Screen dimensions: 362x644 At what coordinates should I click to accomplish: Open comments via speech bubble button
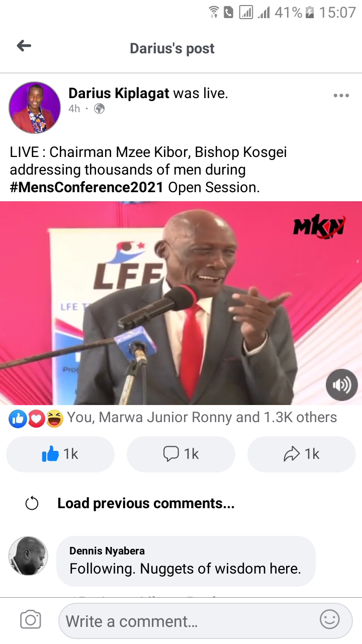point(181,454)
